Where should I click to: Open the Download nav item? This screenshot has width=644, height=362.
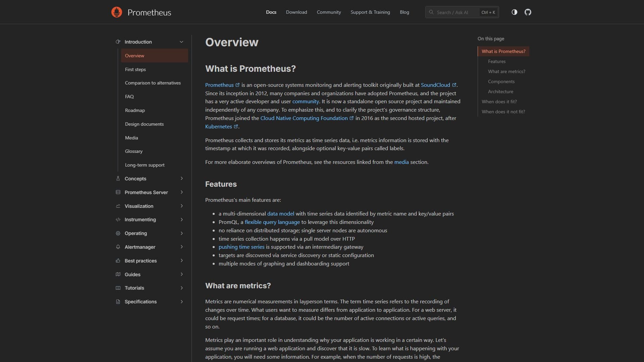point(297,12)
